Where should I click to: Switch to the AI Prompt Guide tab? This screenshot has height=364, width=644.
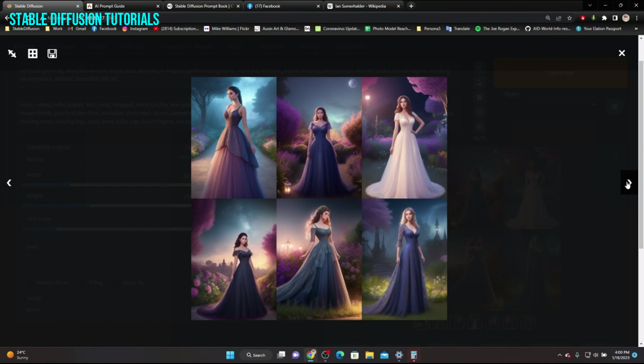point(123,6)
